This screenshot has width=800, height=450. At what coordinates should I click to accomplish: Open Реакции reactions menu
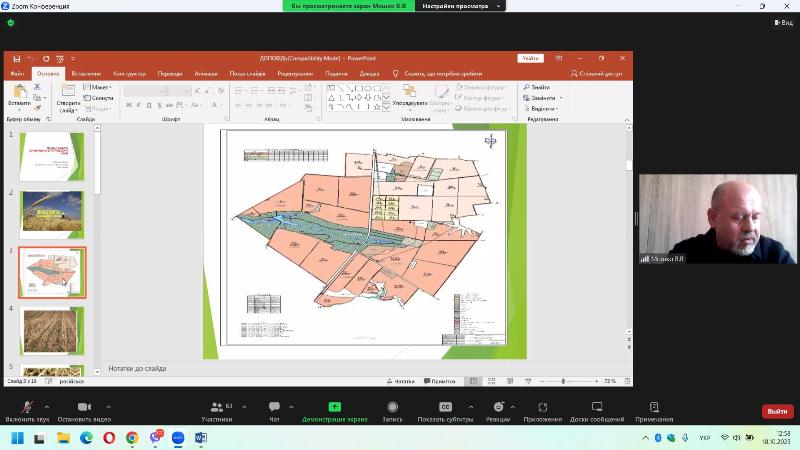pyautogui.click(x=498, y=408)
